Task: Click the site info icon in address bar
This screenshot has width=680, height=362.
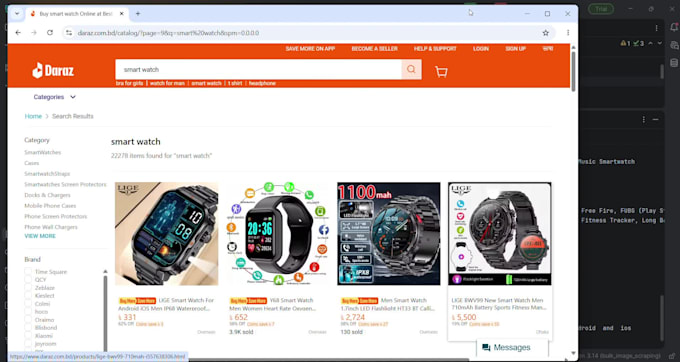Action: 69,33
